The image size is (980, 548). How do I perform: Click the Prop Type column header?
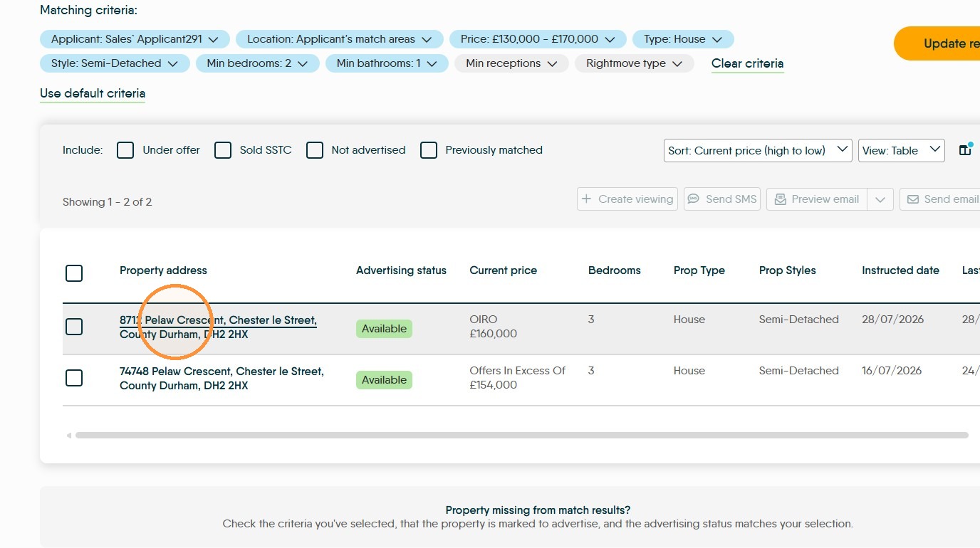(x=699, y=270)
